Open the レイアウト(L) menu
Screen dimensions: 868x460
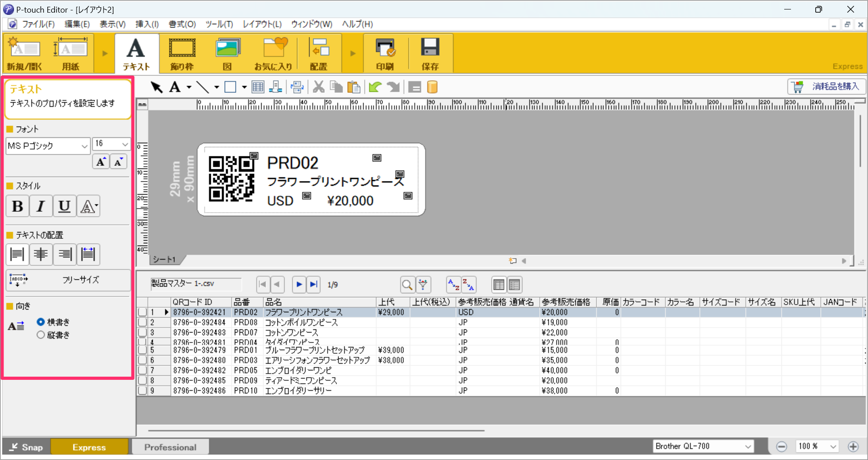[262, 24]
